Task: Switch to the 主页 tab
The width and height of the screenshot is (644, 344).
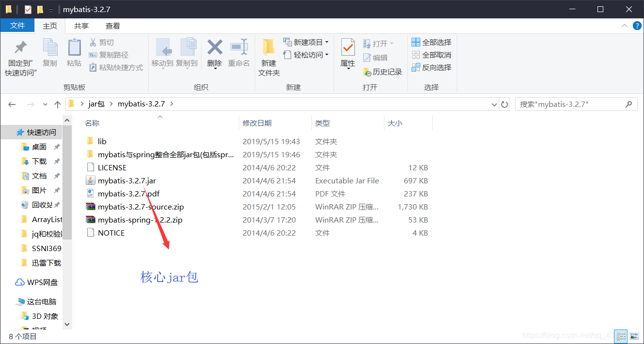Action: coord(50,26)
